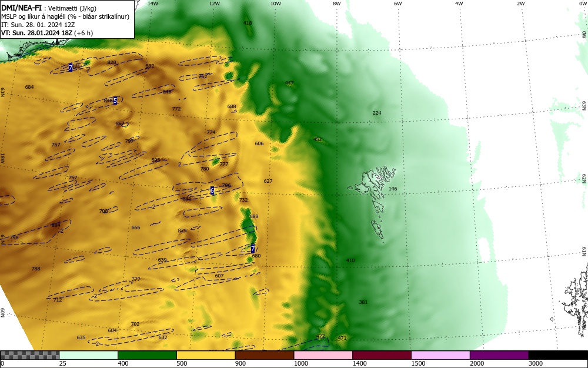Click the purple 2000–3000 legend swatch
Screen dimensions: 588x368
coord(499,355)
